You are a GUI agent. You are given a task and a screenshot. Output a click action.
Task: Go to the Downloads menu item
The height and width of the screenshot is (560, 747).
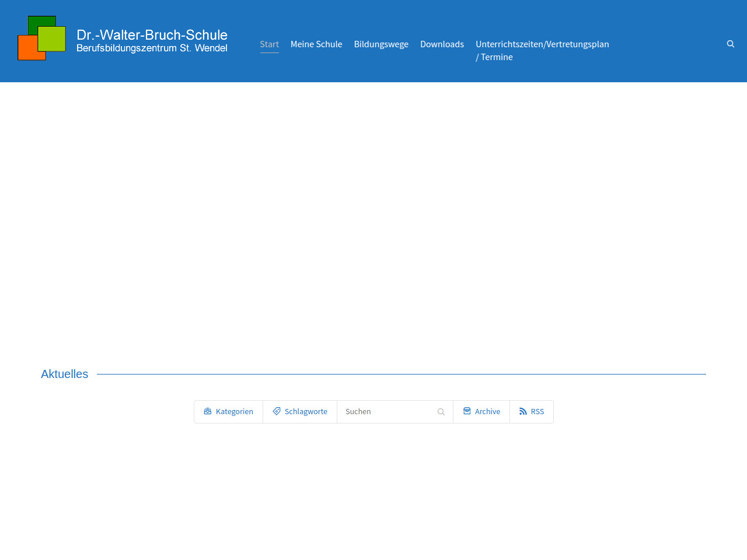click(442, 44)
